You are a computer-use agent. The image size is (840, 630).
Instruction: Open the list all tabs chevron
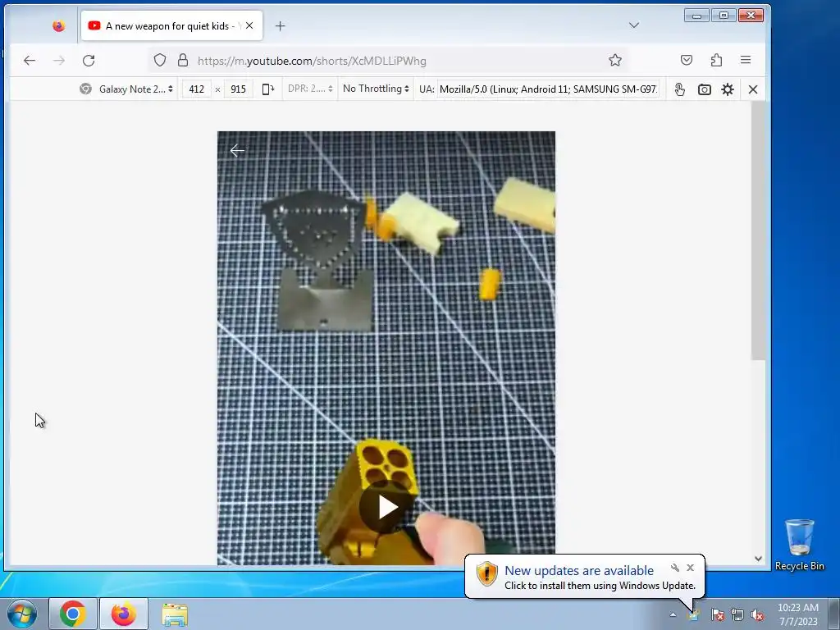click(634, 25)
